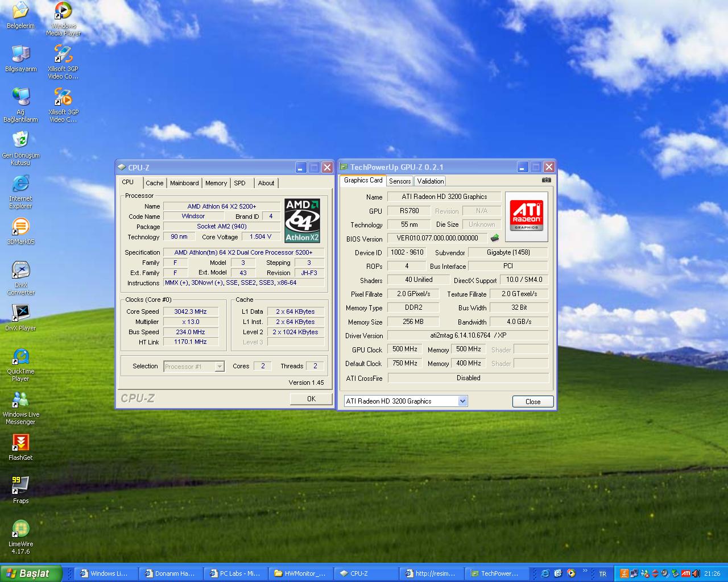Click the Package field Socket AM2 (940)

(x=222, y=226)
